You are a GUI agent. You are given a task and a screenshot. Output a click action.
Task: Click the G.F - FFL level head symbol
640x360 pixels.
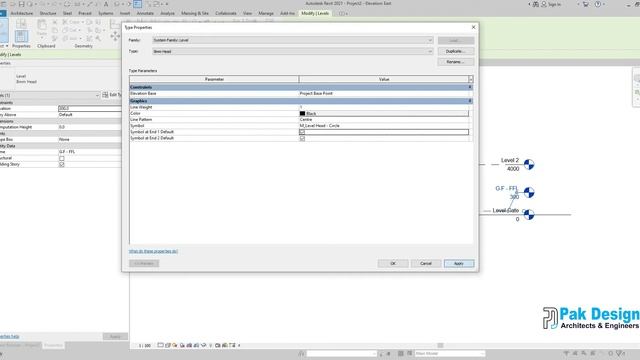[529, 192]
